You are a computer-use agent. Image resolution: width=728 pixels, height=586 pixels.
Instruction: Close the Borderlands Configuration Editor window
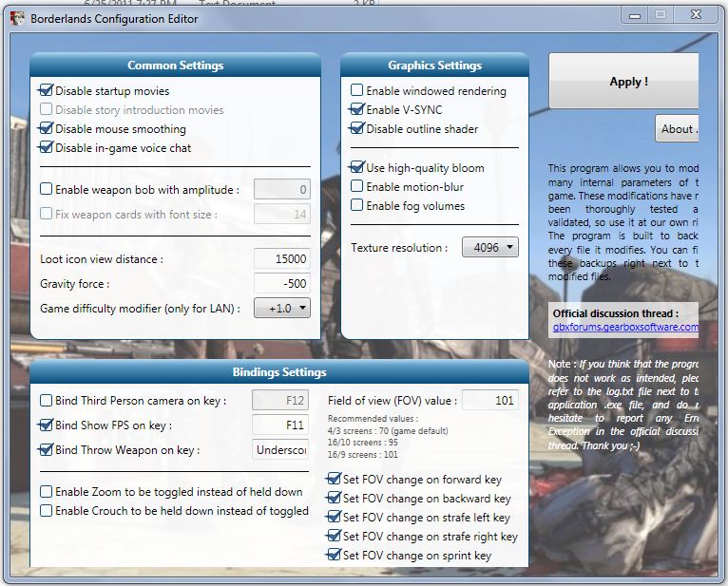(x=695, y=15)
